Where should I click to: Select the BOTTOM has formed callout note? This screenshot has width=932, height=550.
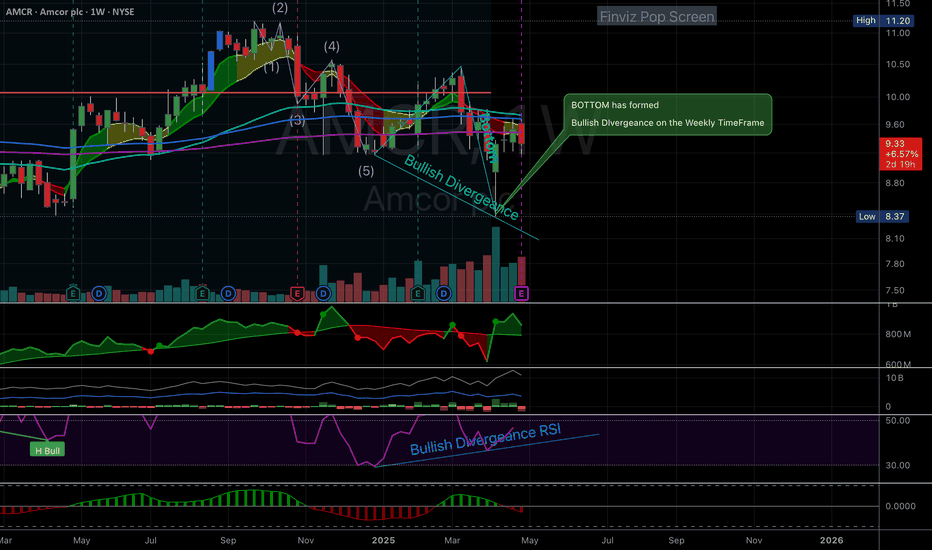click(x=667, y=114)
